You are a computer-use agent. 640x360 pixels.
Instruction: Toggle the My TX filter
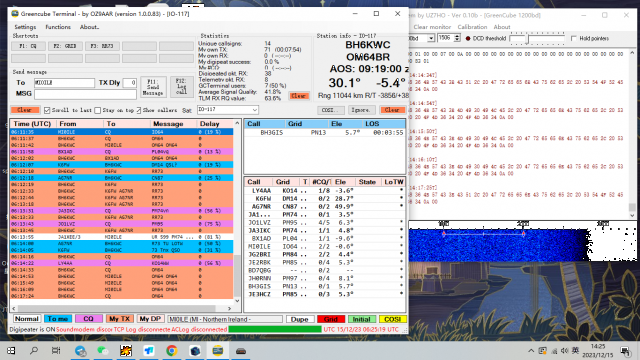(119, 319)
